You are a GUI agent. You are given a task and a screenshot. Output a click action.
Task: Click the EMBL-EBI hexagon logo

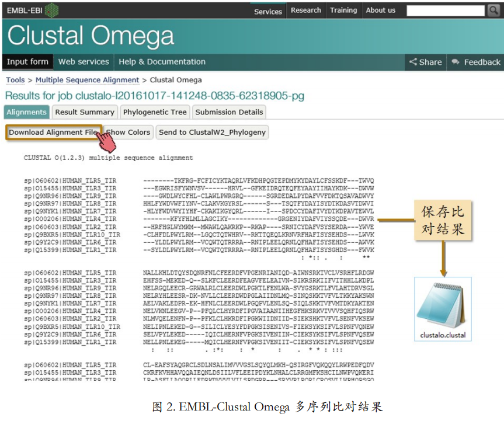pos(51,11)
